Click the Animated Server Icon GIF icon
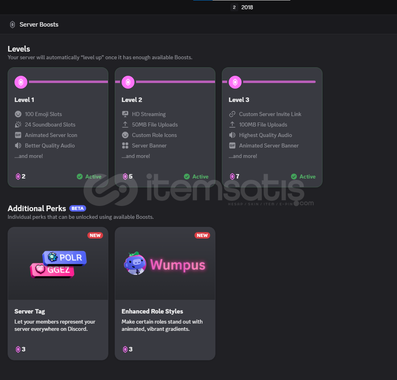Screen dimensions: 397x380 tap(18, 135)
